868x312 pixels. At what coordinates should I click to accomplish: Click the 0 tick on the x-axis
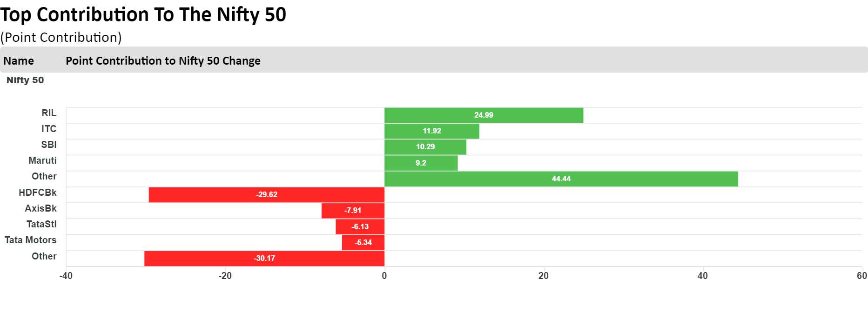[384, 276]
